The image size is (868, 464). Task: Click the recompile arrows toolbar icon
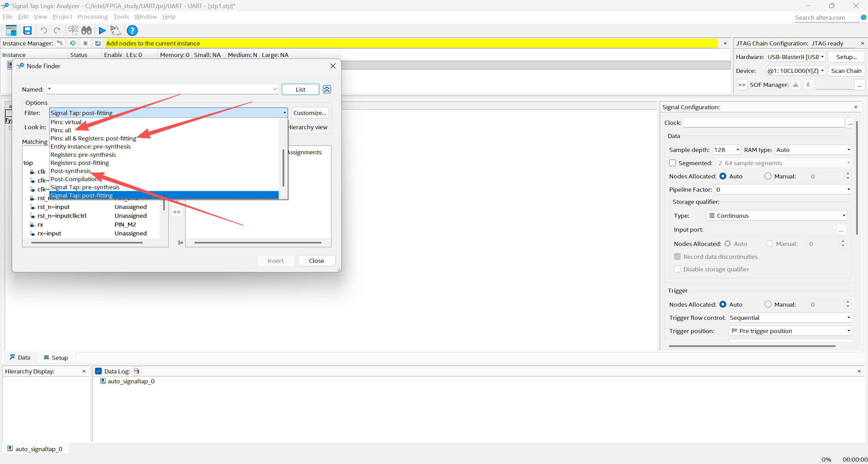point(116,31)
